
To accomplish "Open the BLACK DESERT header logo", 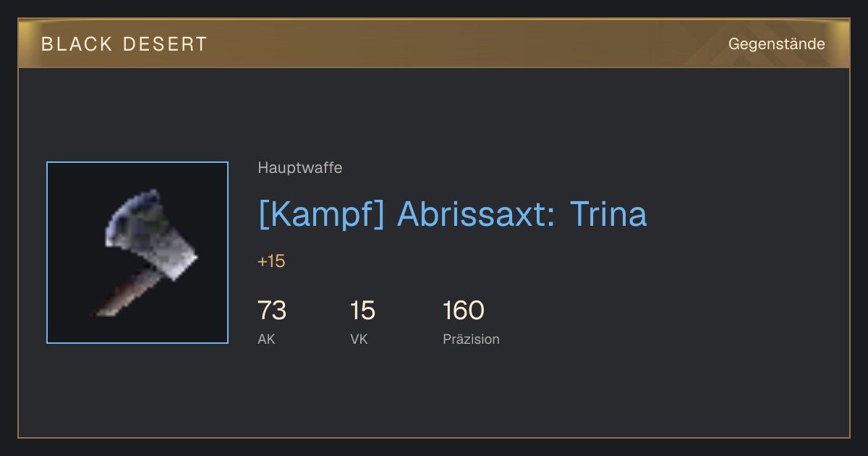I will 124,44.
